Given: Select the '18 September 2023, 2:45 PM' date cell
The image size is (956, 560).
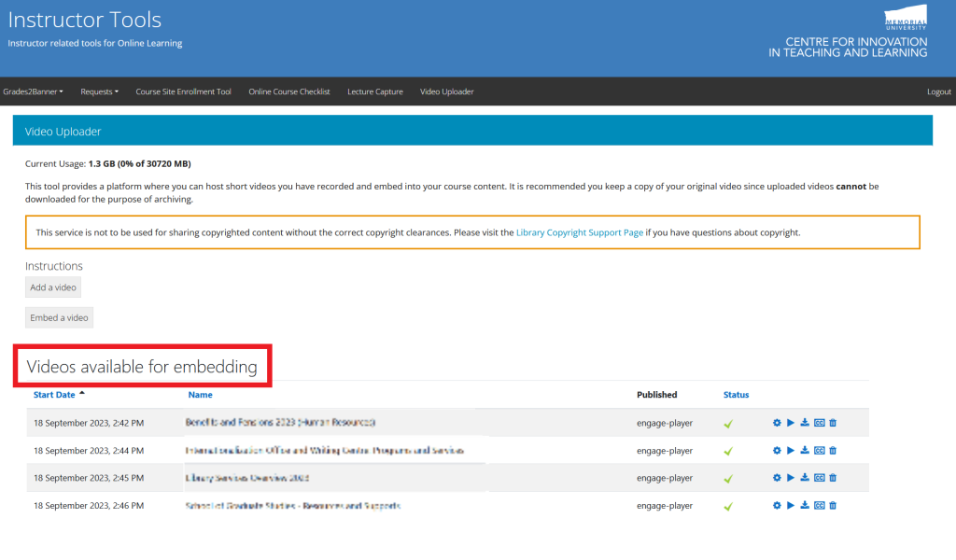Looking at the screenshot, I should (89, 478).
